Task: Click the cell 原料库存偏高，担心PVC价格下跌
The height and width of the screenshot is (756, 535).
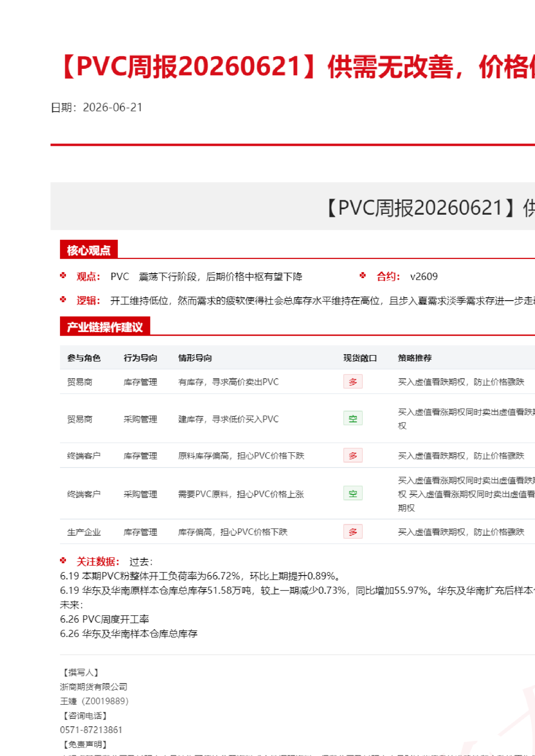Action: [241, 456]
